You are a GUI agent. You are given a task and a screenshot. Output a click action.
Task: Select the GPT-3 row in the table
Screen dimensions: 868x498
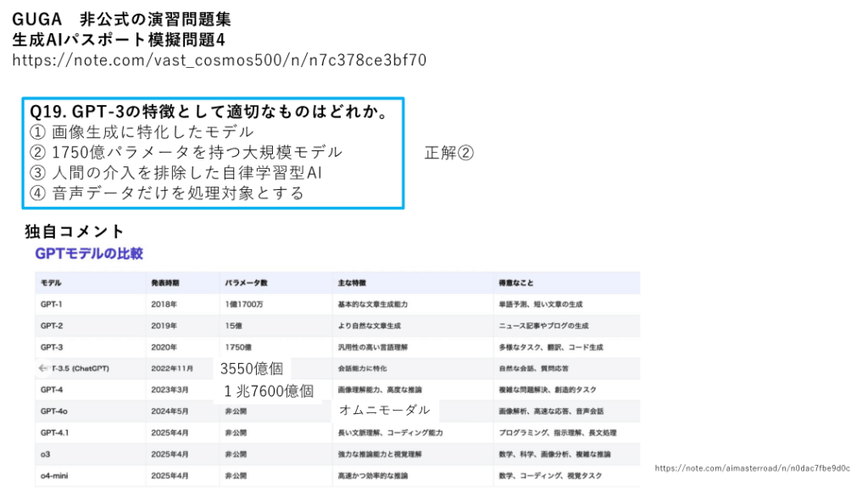(52, 347)
